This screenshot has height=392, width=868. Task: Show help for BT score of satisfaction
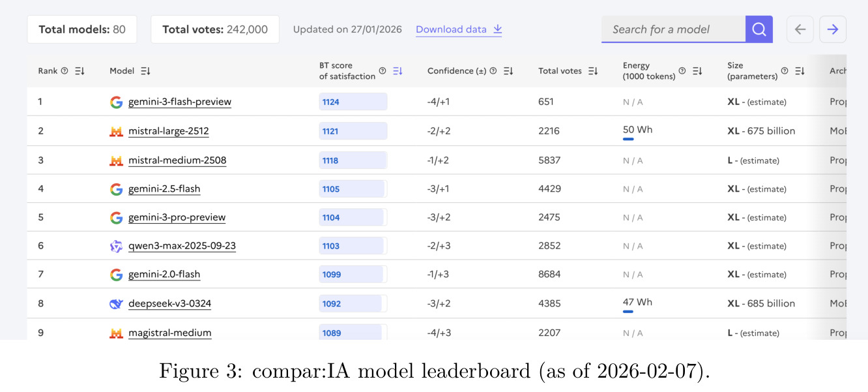point(383,71)
